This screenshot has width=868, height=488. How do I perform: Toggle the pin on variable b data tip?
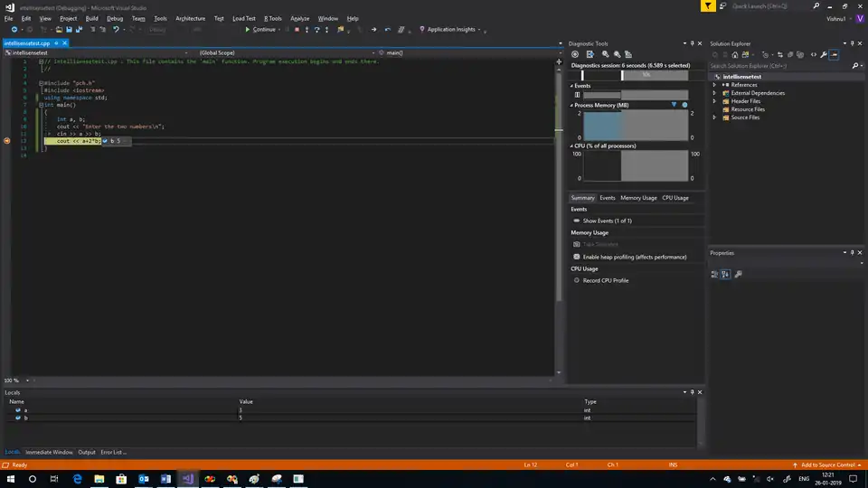pos(105,141)
